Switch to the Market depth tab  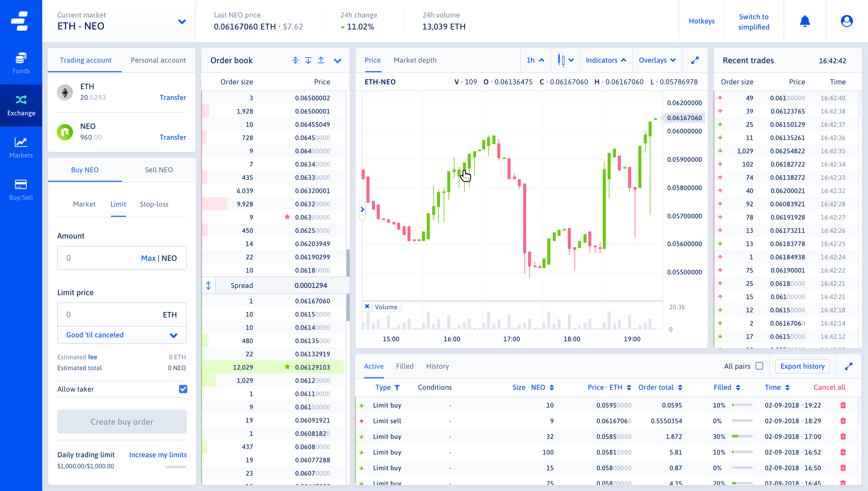[x=415, y=60]
